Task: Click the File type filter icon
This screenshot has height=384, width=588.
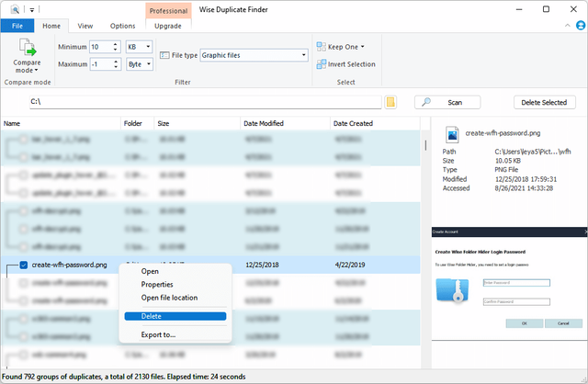Action: (x=164, y=55)
